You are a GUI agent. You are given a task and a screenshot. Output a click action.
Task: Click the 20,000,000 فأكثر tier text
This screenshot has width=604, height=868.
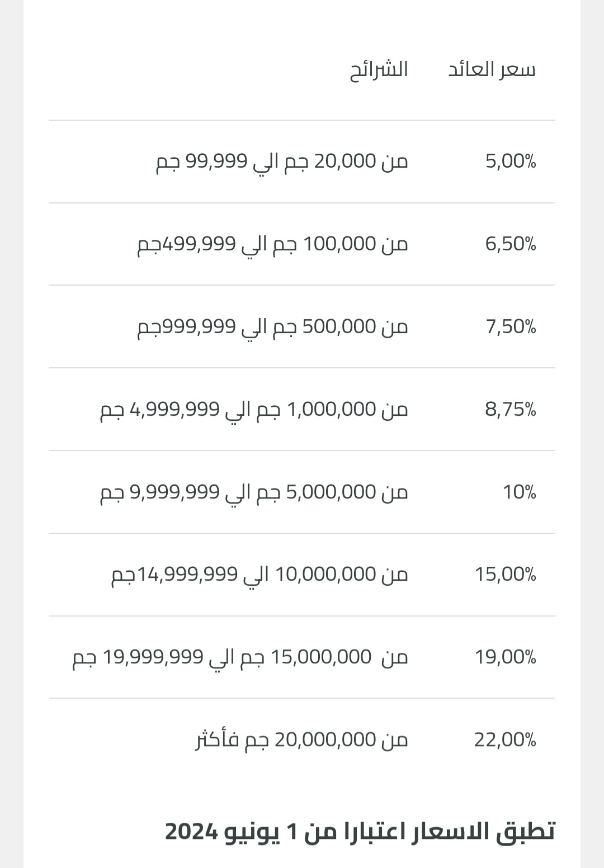coord(301,740)
